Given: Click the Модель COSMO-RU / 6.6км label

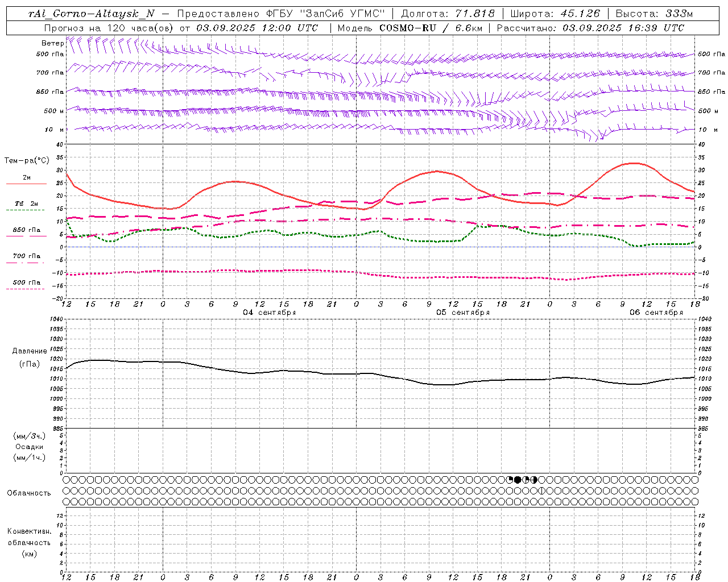Looking at the screenshot, I should pyautogui.click(x=410, y=28).
